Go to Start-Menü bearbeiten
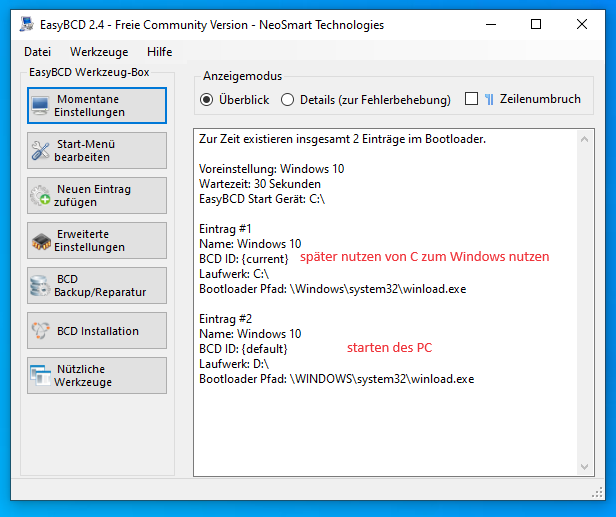 tap(97, 150)
